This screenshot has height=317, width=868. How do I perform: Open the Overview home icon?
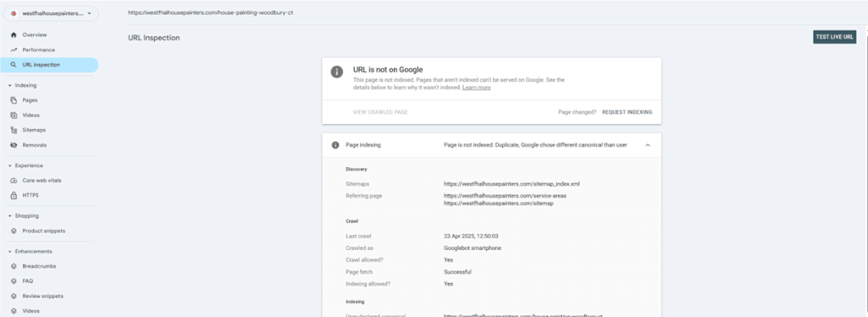(13, 35)
